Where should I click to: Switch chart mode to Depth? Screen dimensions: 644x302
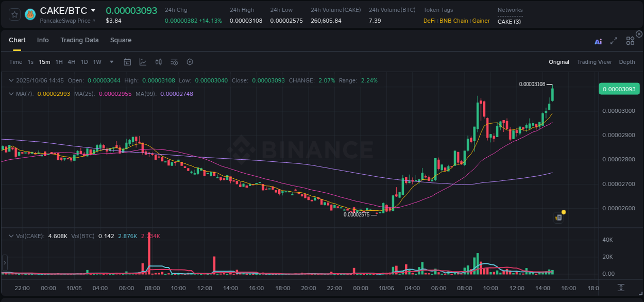(x=627, y=62)
